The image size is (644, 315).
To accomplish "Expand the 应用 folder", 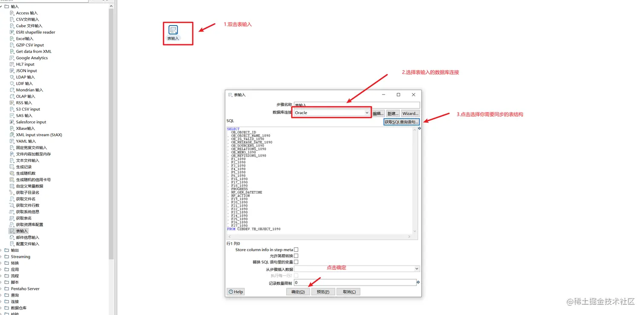I will pos(1,269).
